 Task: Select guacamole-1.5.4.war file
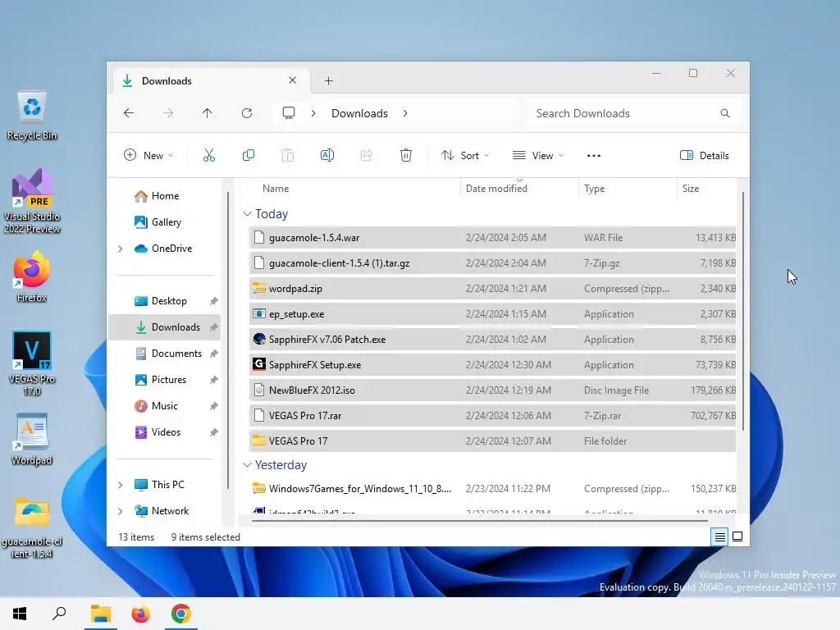(x=492, y=237)
